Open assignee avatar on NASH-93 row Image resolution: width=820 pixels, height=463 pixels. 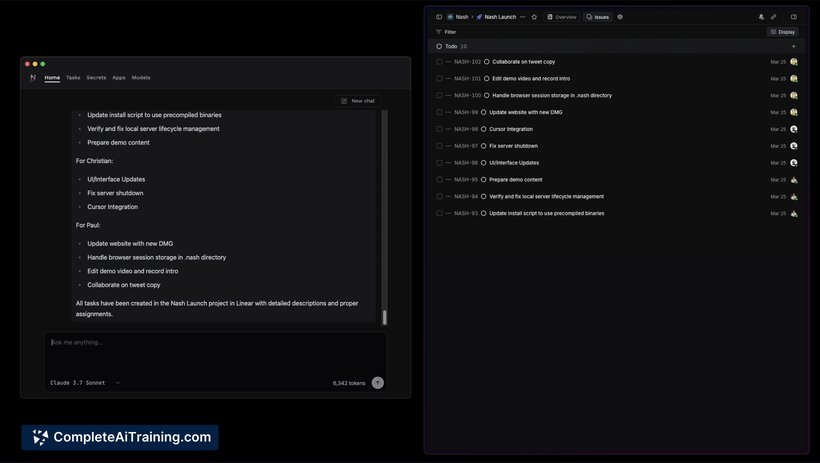tap(794, 213)
